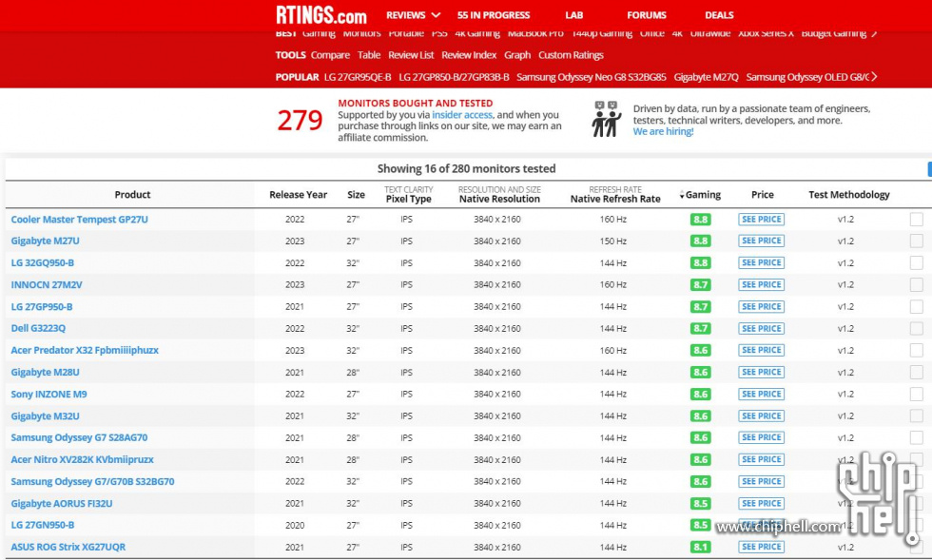Open the Compare tool

tap(330, 55)
